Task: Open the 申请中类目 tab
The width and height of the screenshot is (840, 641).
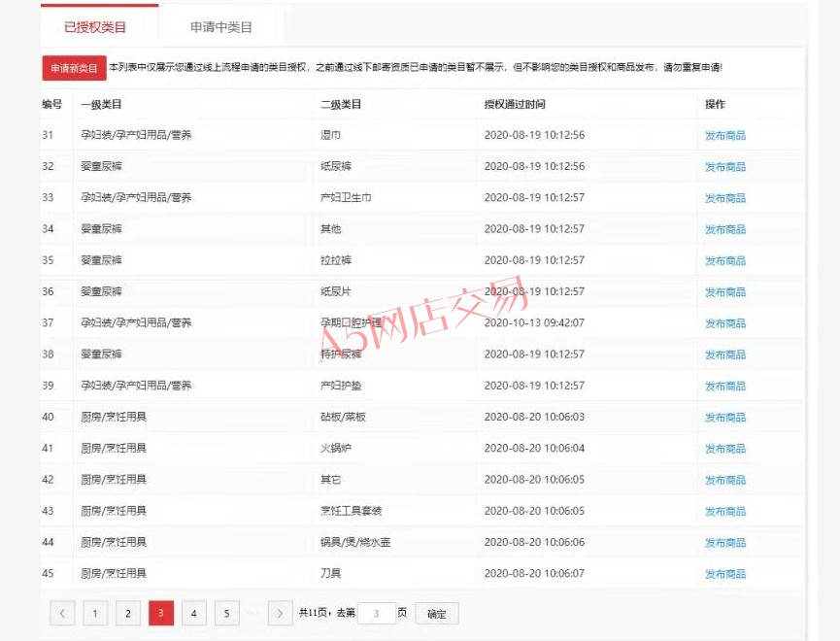Action: pos(221,27)
